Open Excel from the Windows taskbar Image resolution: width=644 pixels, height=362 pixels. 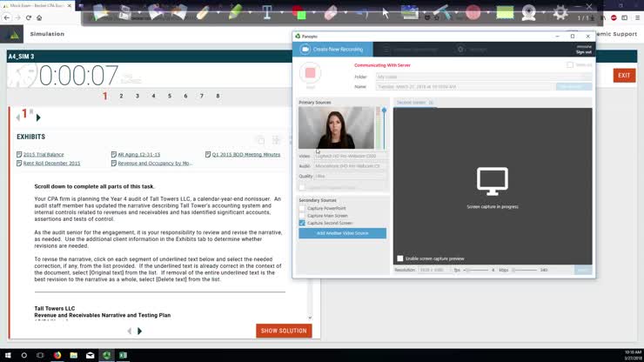pos(124,355)
